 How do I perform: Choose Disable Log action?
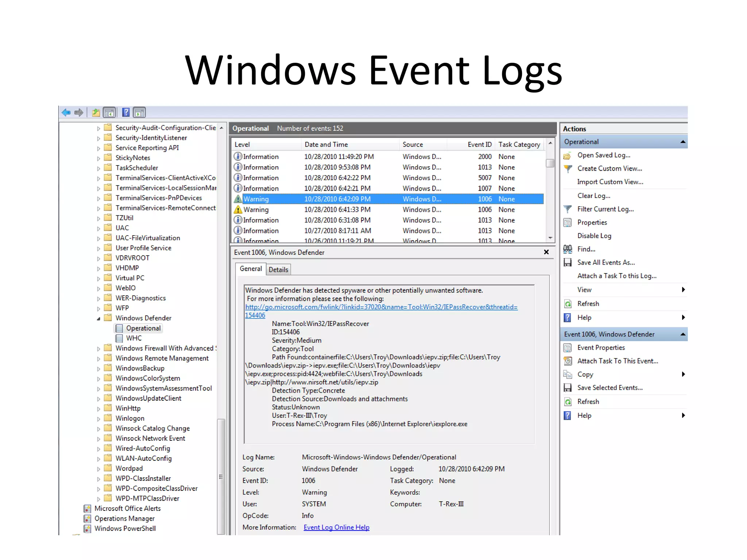[x=594, y=236]
